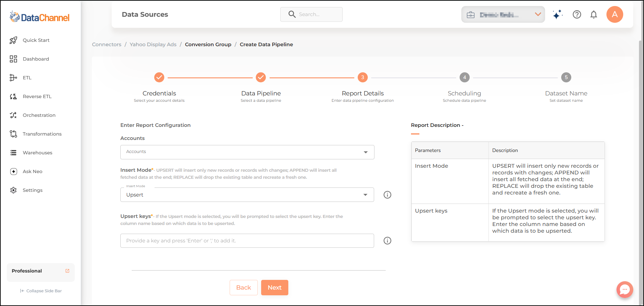
Task: Open Quick Start rocket icon
Action: (x=13, y=40)
